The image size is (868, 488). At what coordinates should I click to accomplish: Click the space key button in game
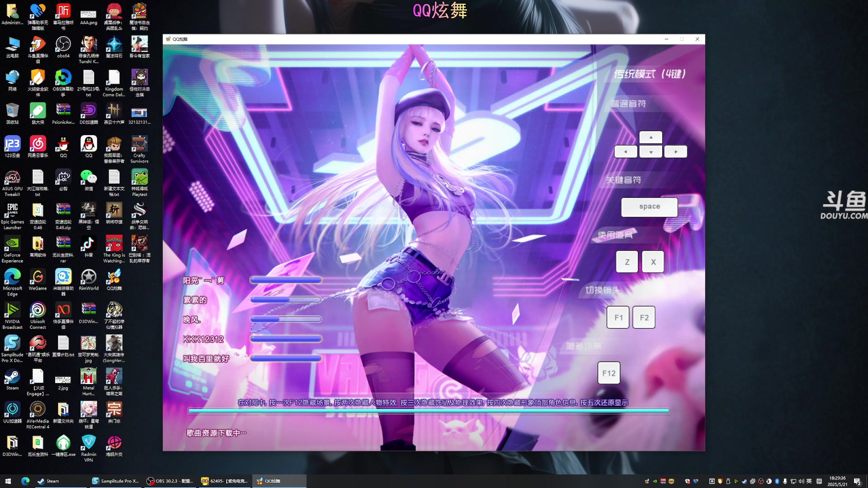point(649,207)
